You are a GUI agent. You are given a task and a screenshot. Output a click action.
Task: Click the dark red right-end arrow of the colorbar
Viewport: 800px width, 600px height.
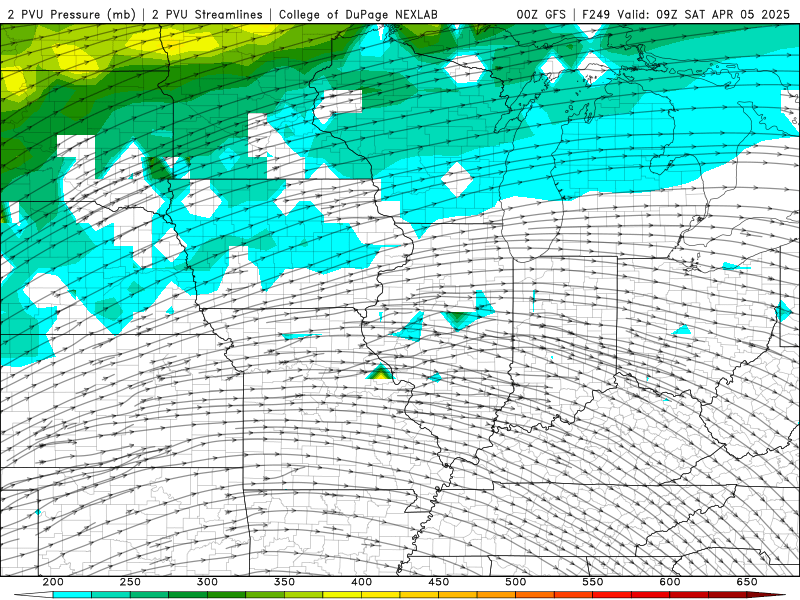[x=766, y=595]
